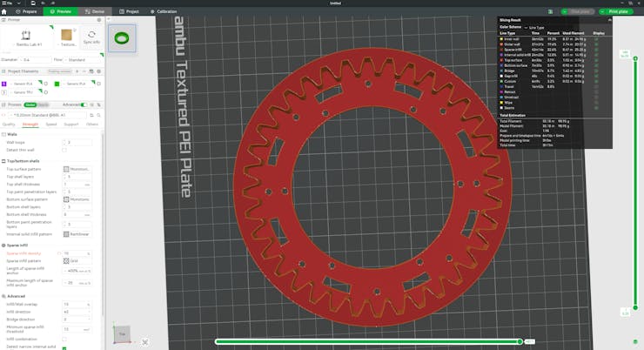
Task: Remove a filament with the minus icon
Action: pyautogui.click(x=84, y=71)
